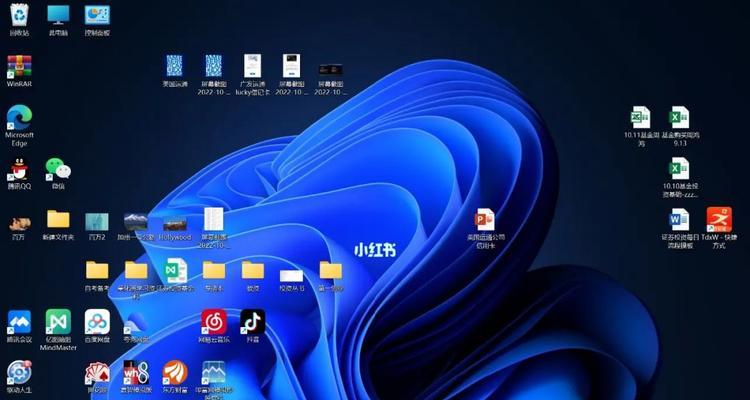Select the 屏幕截图 file with dark black thumbnail

click(x=331, y=70)
